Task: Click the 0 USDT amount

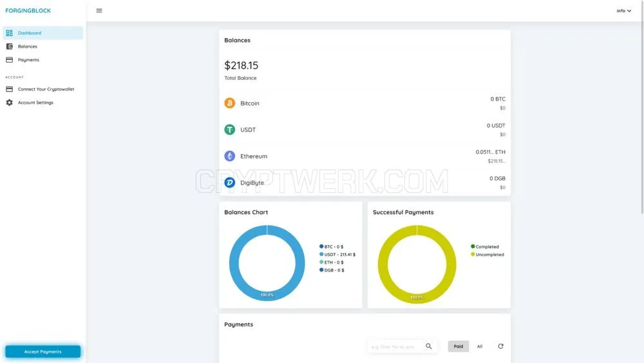Action: [496, 125]
